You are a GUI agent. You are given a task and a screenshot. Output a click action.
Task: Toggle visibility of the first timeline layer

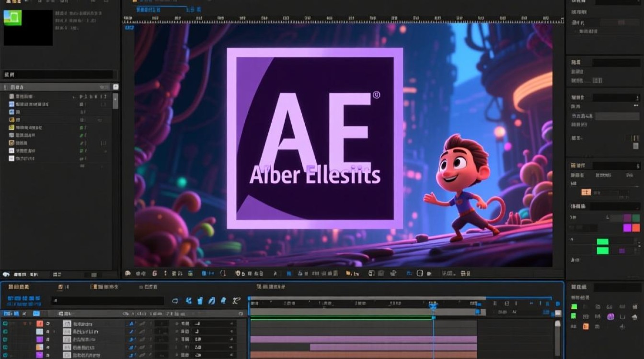6,324
